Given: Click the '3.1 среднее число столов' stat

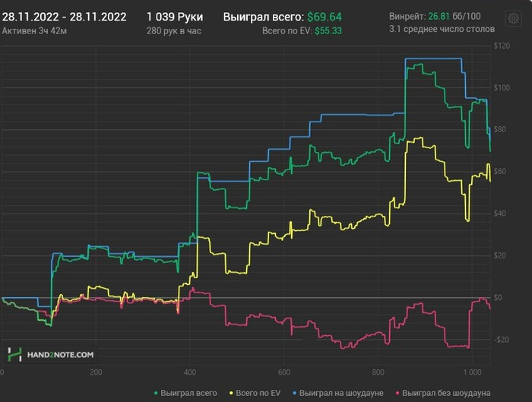Looking at the screenshot, I should (441, 30).
